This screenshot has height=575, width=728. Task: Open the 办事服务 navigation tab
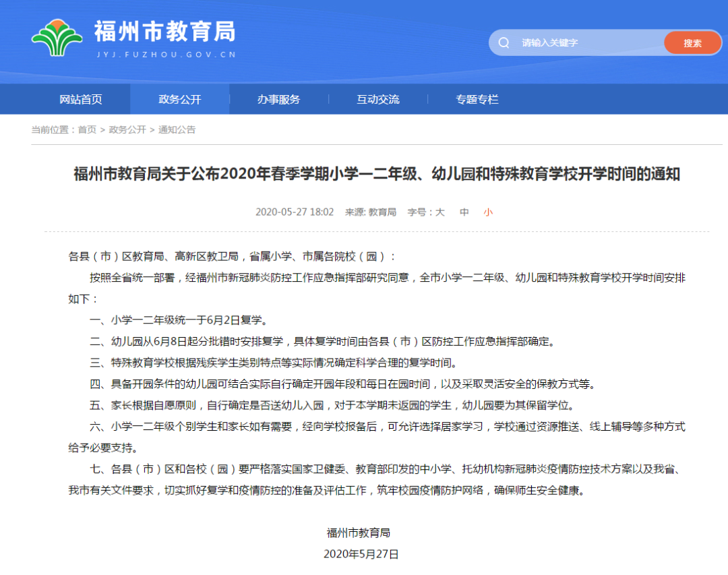278,99
